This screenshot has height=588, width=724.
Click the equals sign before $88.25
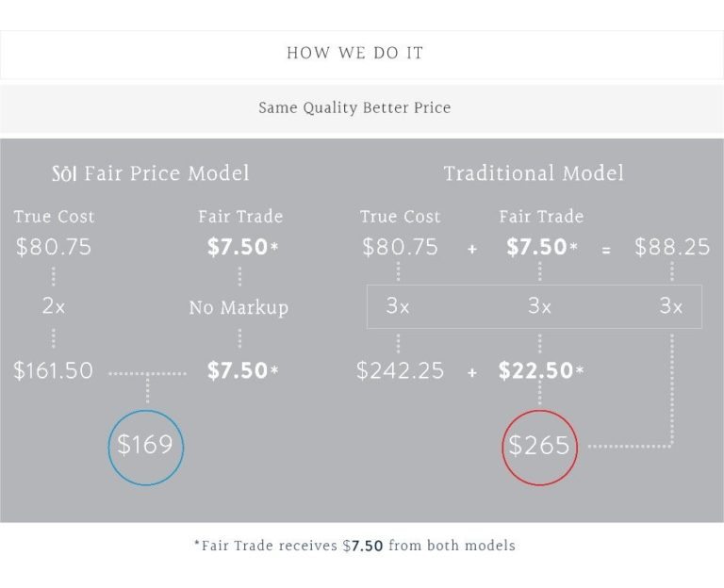click(x=606, y=250)
